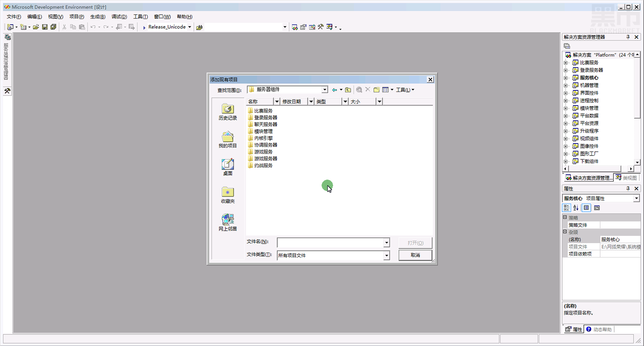
Task: Open the 调试(D) menu
Action: coord(119,17)
